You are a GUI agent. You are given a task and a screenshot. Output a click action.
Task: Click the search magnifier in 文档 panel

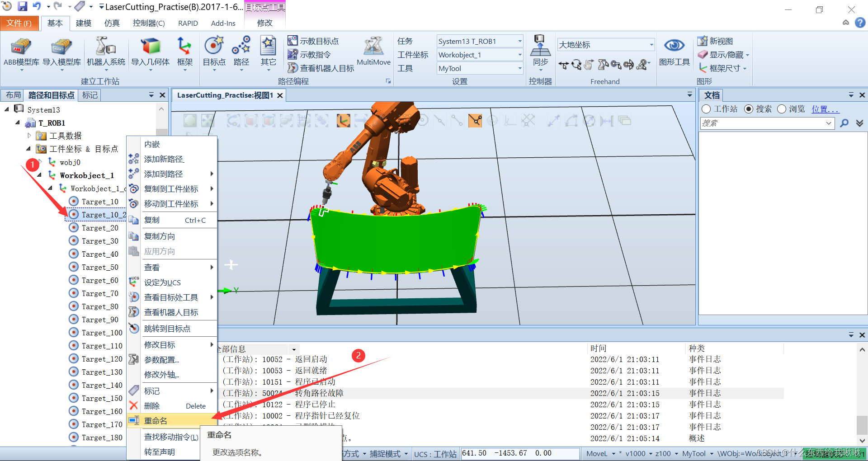coord(844,123)
